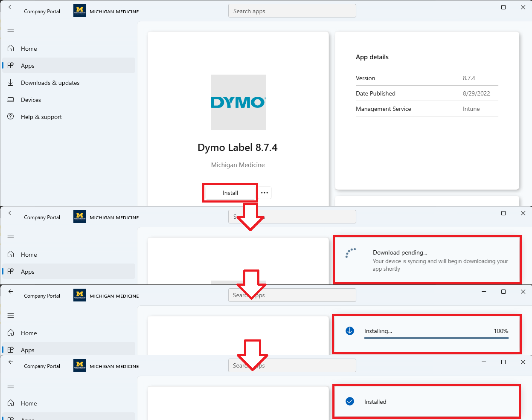
Task: Click the DYMO logo app image
Action: tap(238, 102)
